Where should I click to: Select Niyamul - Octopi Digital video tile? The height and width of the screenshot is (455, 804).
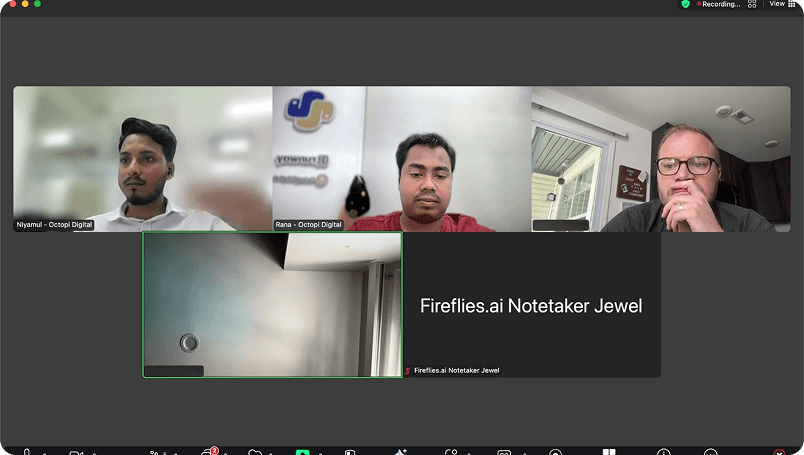point(142,158)
